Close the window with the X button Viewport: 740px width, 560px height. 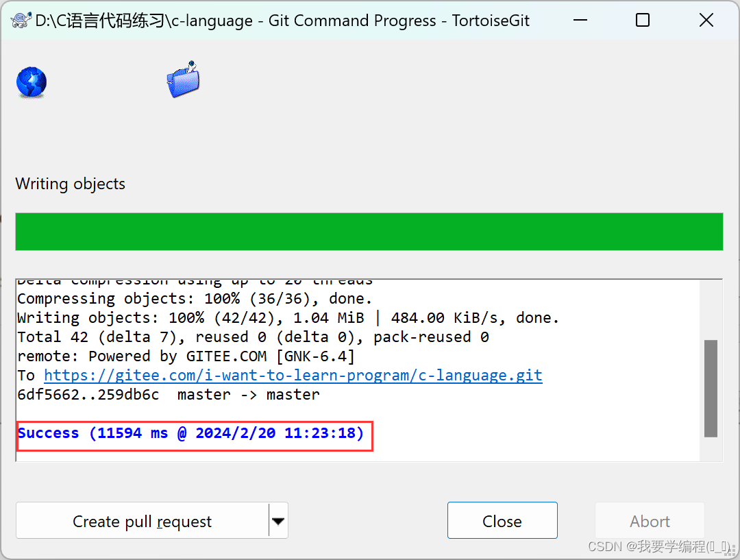pos(706,21)
